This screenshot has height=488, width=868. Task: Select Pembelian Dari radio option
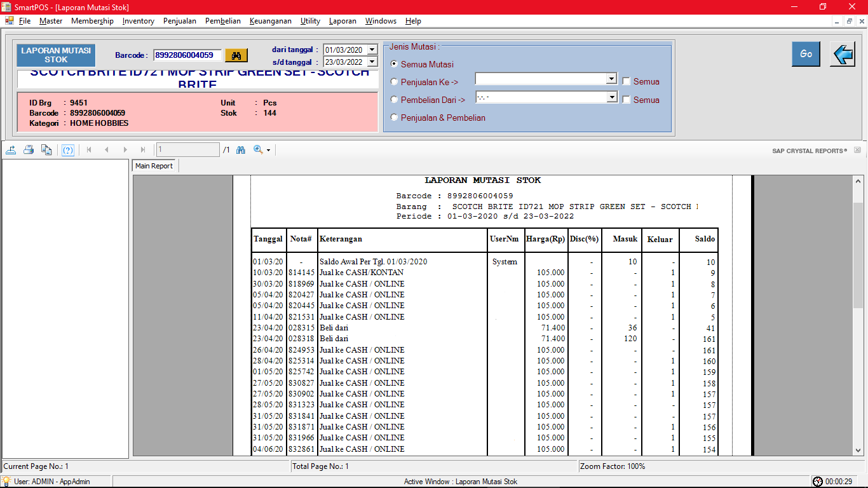[394, 100]
